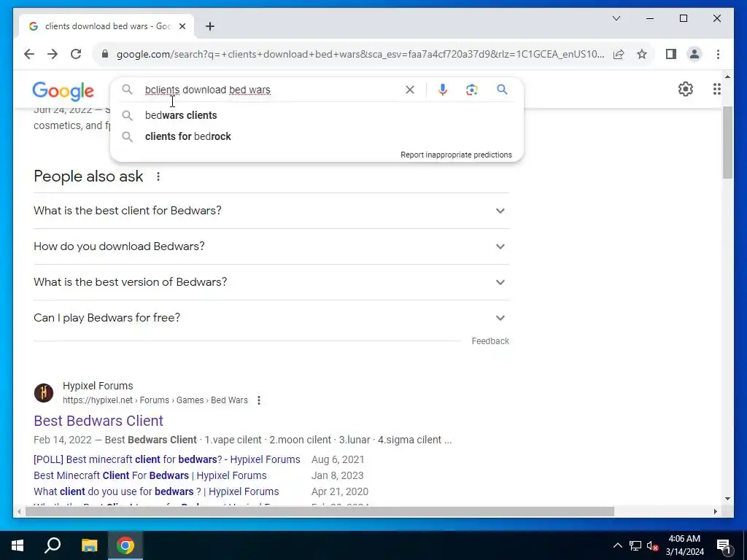747x560 pixels.
Task: Clear the search box with the X
Action: [410, 90]
